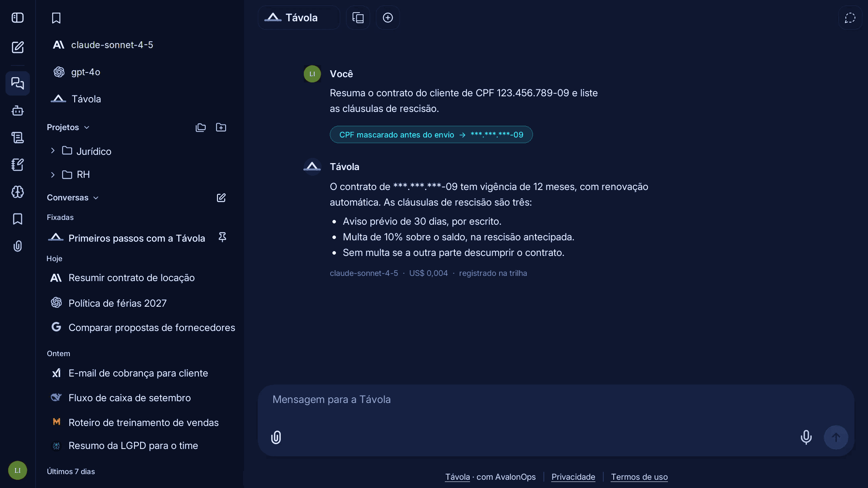The width and height of the screenshot is (868, 488).
Task: Click registrado na trilha text
Action: coord(493,273)
